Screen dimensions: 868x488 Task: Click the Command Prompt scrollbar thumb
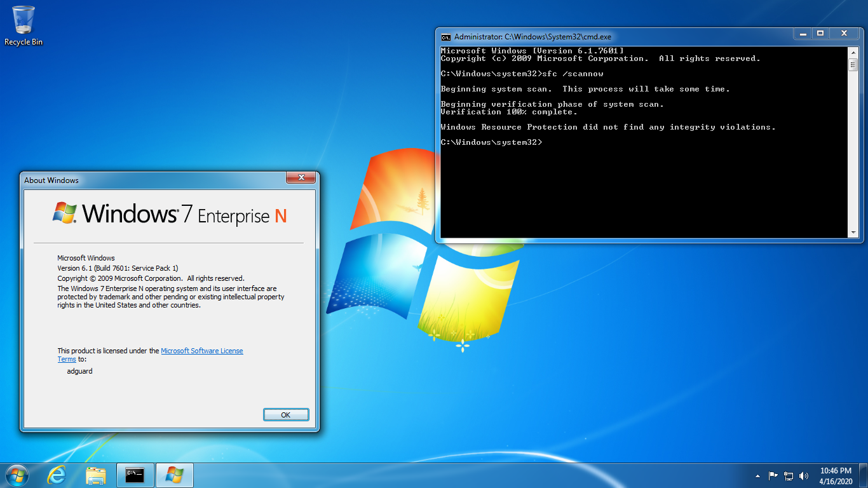tap(853, 64)
